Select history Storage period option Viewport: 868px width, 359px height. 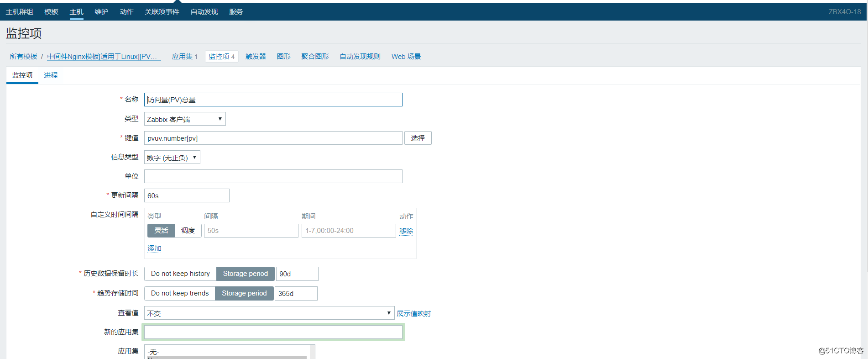pyautogui.click(x=246, y=274)
